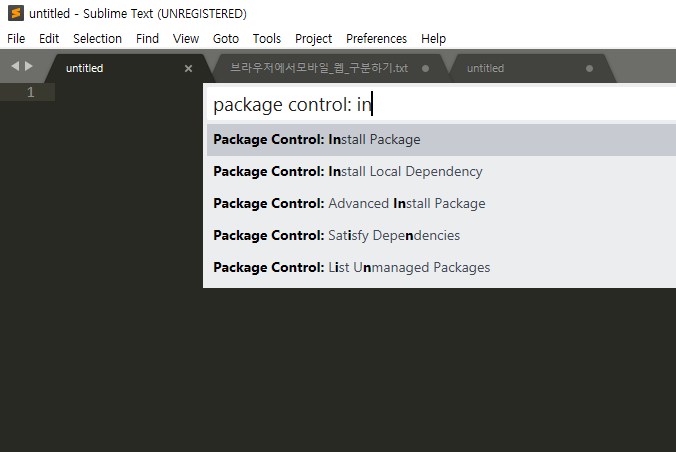Viewport: 676px width, 452px height.
Task: Click unsaved dot on the Korean txt tab
Action: click(426, 69)
